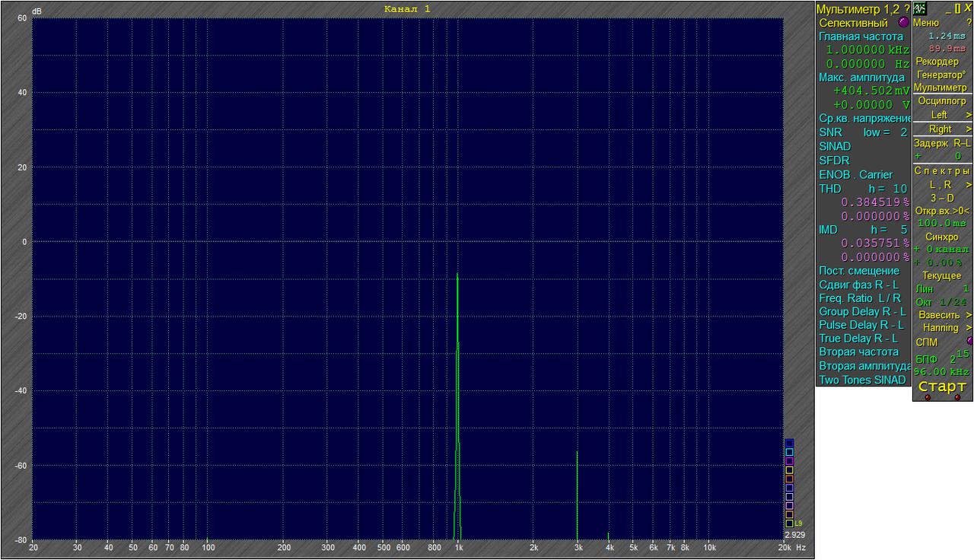Select the 3 – D spectrum view
The height and width of the screenshot is (560, 974).
(942, 198)
